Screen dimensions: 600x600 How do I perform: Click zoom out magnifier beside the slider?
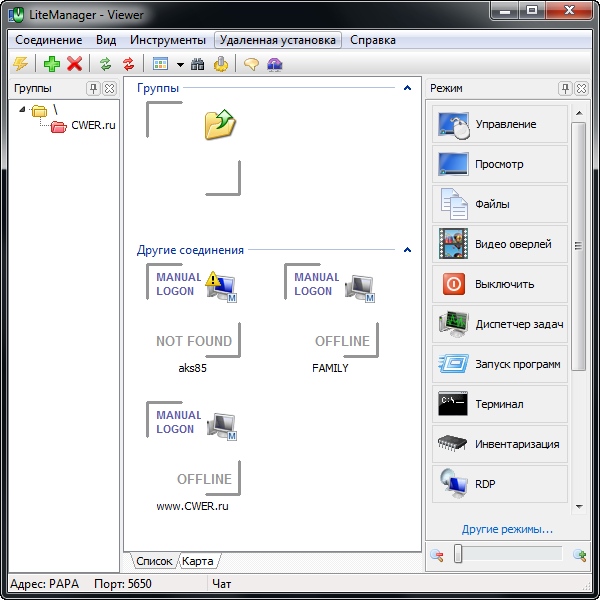click(x=437, y=554)
